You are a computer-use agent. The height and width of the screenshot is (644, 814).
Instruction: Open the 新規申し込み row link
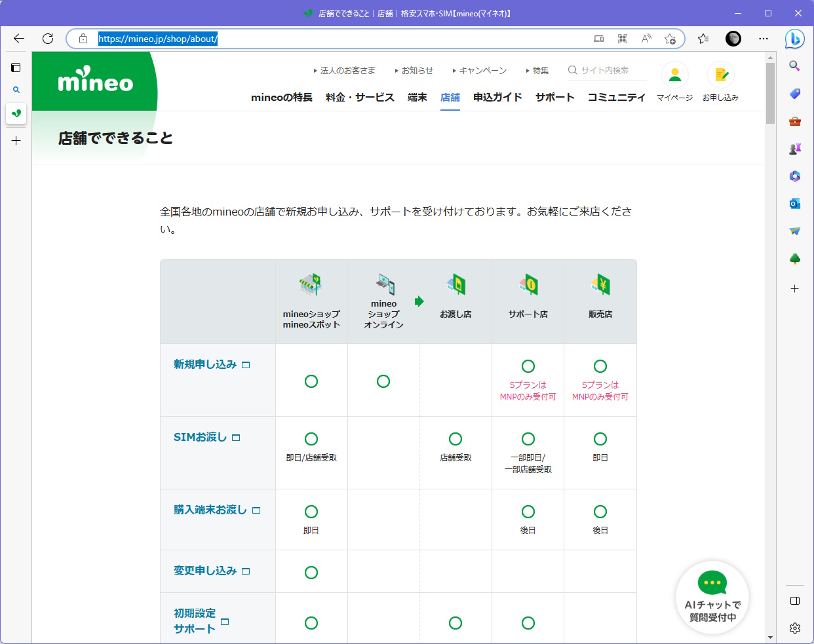click(x=212, y=364)
